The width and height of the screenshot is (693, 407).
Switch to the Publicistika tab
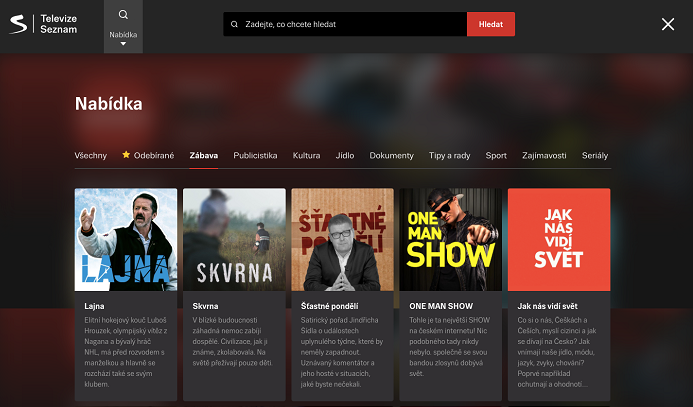click(x=255, y=156)
